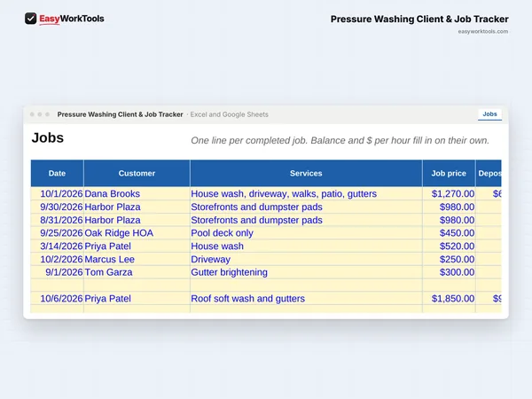The image size is (532, 399).
Task: Select the 10/6/2026 date cell
Action: click(x=57, y=299)
